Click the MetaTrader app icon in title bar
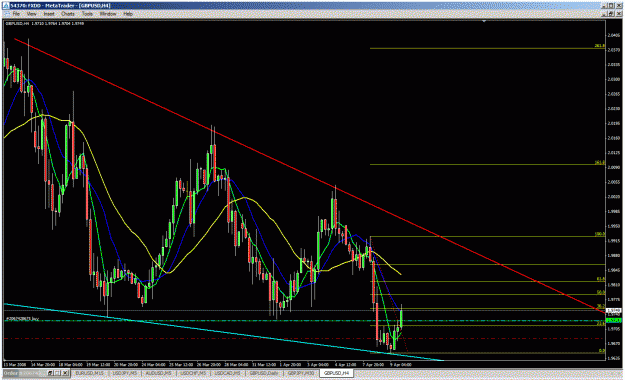The height and width of the screenshot is (380, 625). click(6, 5)
